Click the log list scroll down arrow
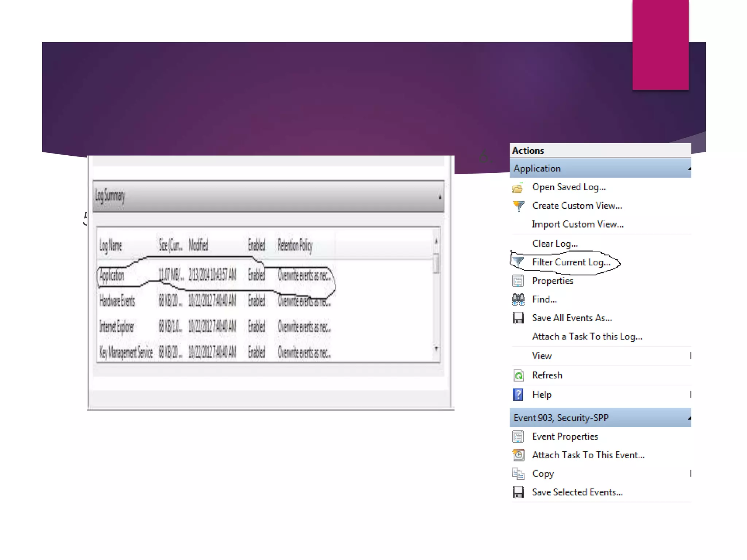The height and width of the screenshot is (560, 747). (436, 349)
